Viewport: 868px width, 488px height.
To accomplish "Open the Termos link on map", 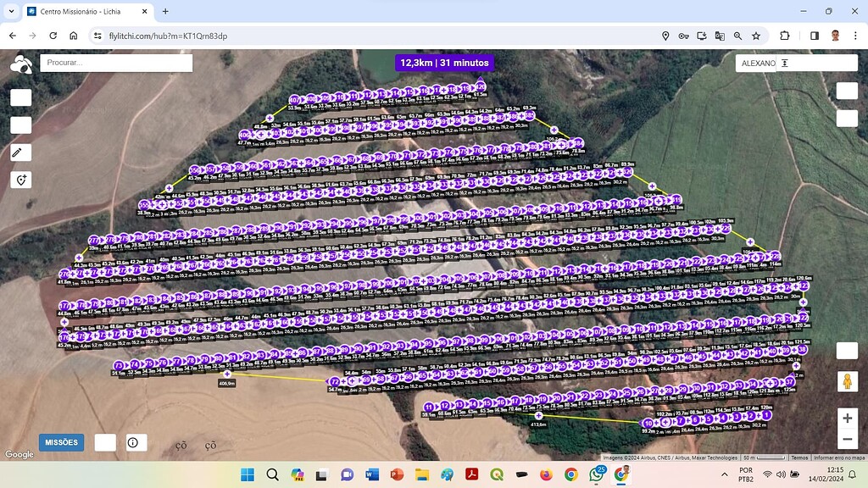I will (798, 457).
